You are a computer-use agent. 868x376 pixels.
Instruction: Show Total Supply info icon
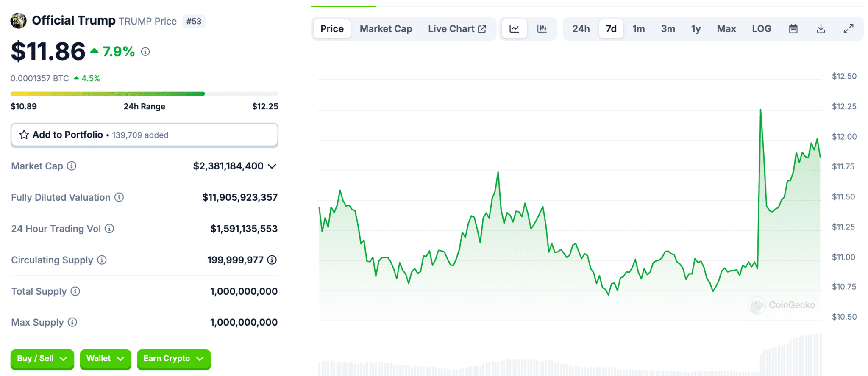click(75, 291)
